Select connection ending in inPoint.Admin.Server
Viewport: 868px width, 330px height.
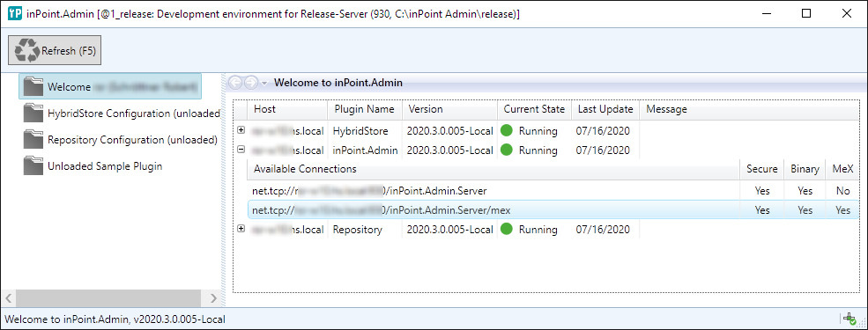(553, 191)
